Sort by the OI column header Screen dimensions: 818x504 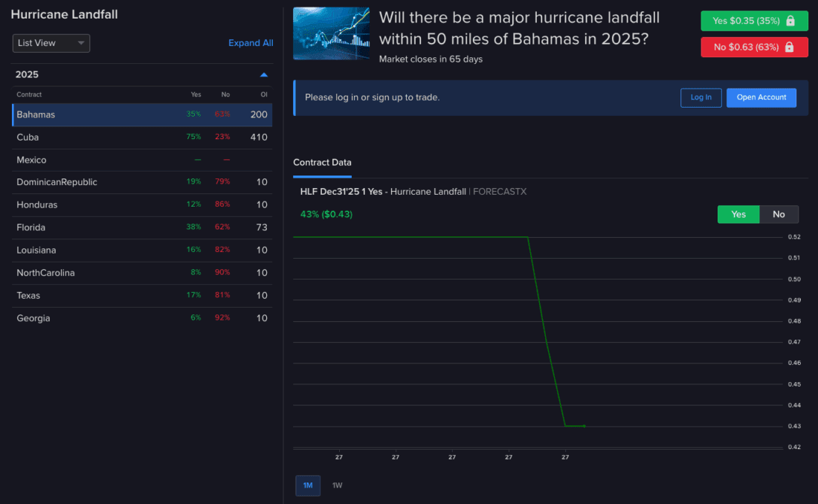(263, 95)
